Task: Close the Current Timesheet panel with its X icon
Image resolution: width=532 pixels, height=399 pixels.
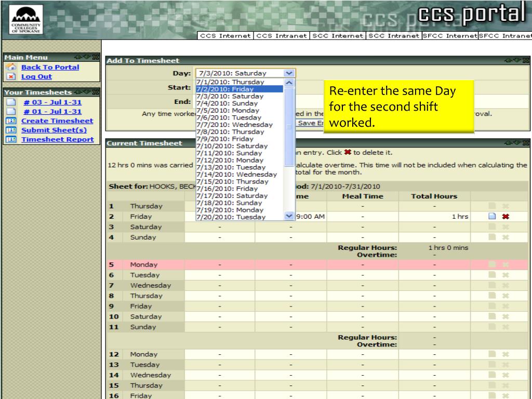Action: [526, 143]
